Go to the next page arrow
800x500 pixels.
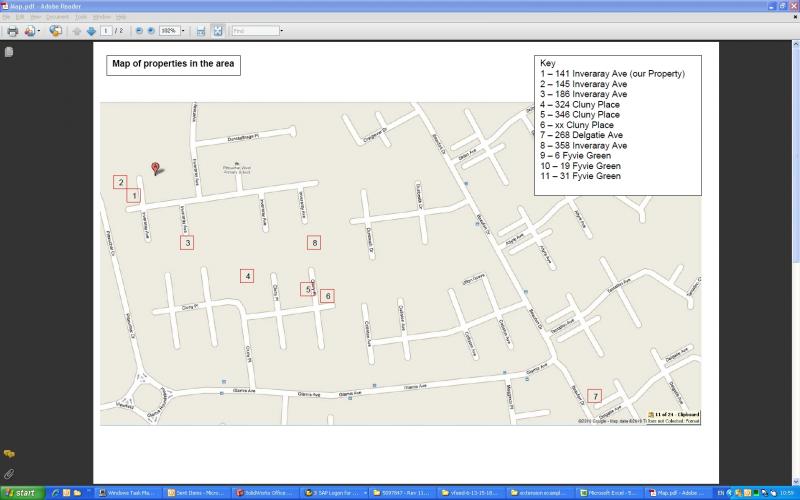tap(90, 31)
